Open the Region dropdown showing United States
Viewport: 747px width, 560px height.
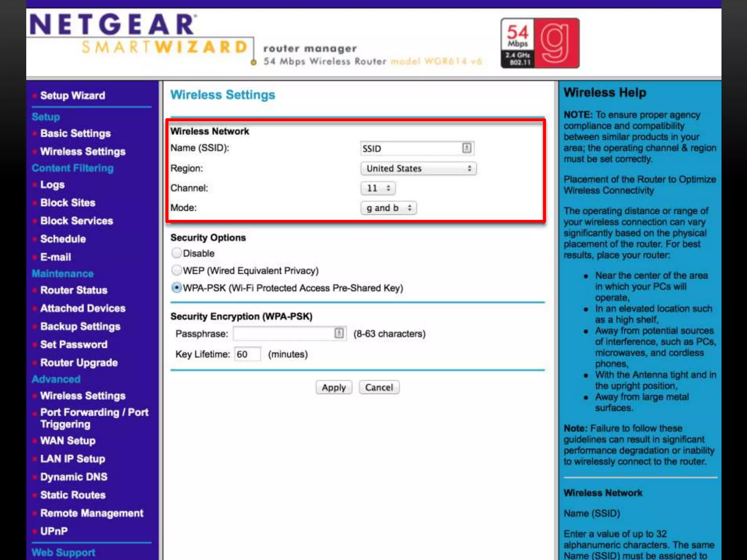click(x=418, y=168)
